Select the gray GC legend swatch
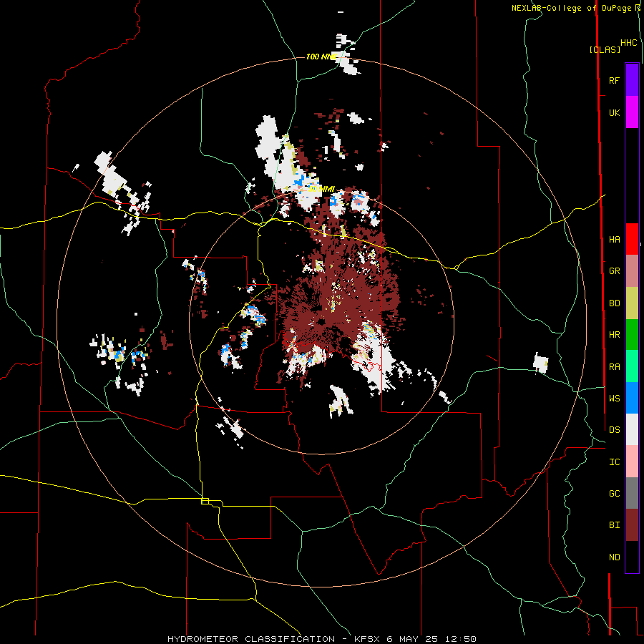This screenshot has width=644, height=644. 632,493
